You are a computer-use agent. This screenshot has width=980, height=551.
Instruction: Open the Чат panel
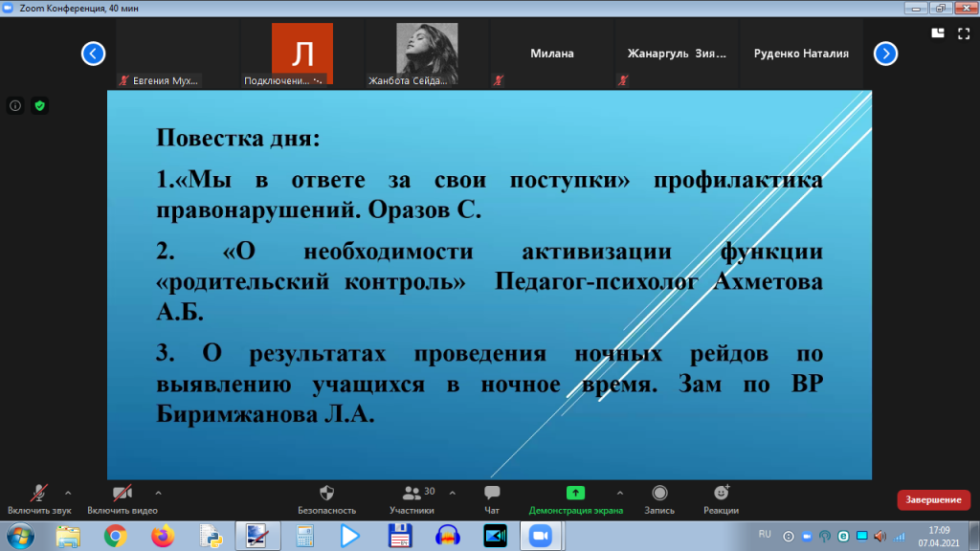(492, 499)
